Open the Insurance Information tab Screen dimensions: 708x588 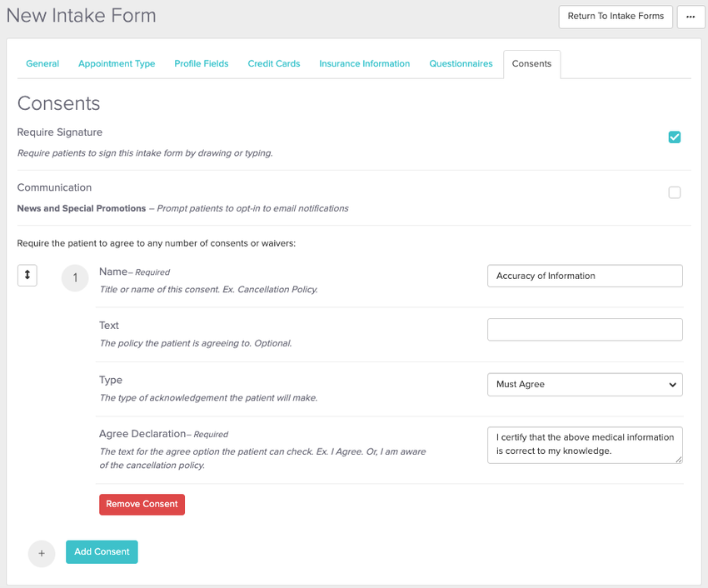364,63
